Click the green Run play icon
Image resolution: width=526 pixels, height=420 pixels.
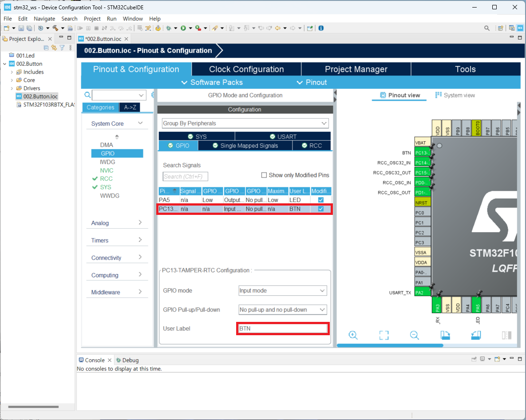183,28
